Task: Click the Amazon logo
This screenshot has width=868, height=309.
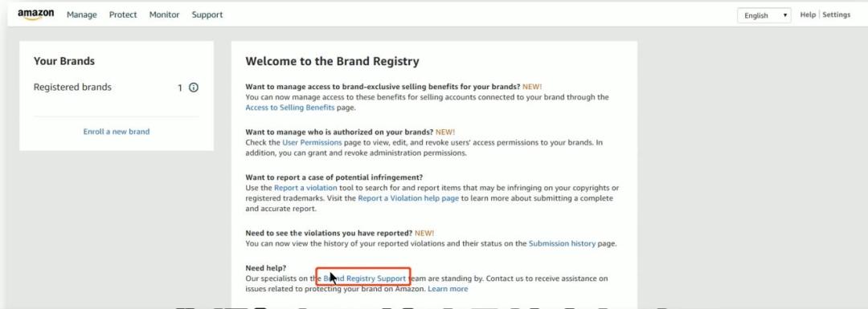Action: click(x=36, y=15)
